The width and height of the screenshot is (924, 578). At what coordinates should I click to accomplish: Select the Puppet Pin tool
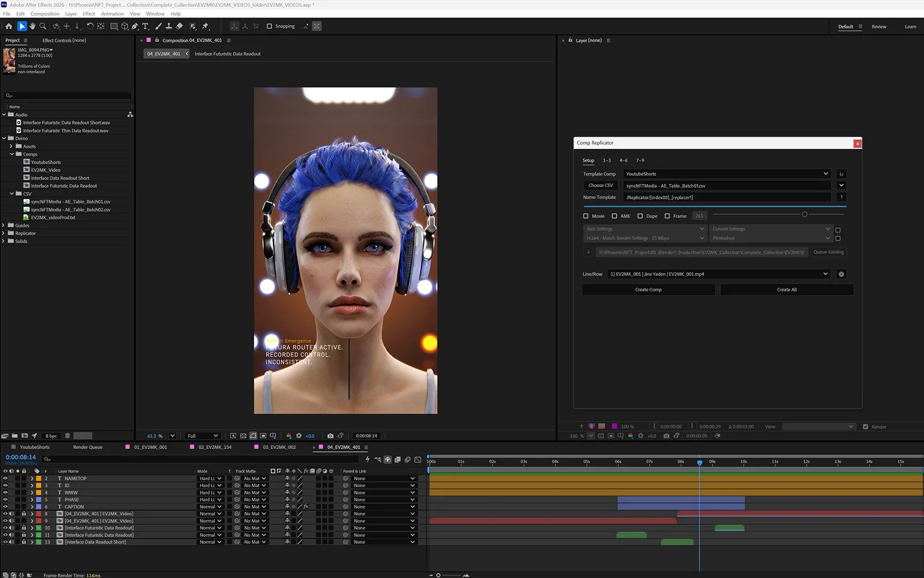(x=205, y=26)
